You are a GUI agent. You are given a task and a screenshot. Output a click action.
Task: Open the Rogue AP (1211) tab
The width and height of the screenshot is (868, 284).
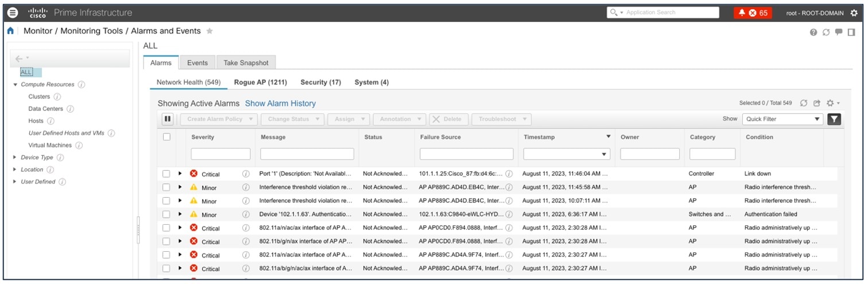pyautogui.click(x=261, y=82)
